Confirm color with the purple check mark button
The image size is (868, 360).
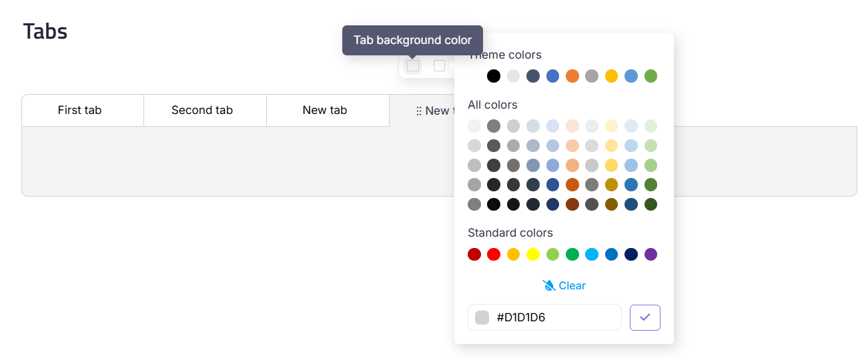[x=644, y=317]
